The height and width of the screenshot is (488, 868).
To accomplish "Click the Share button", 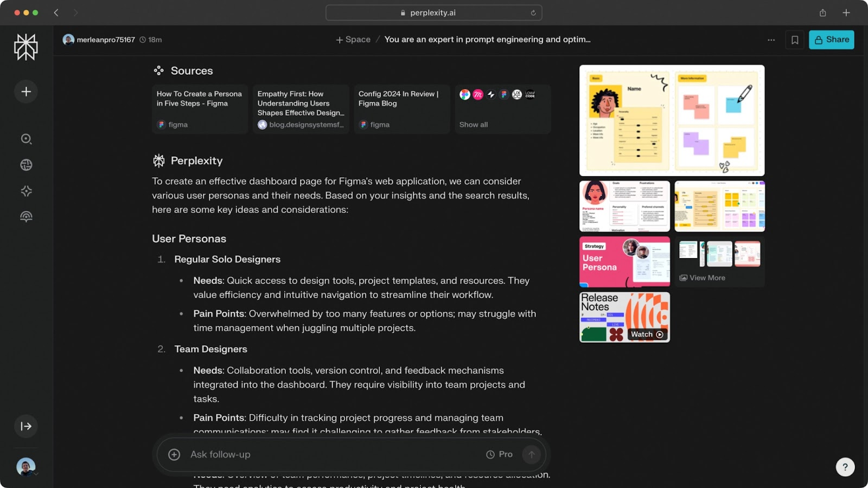I will click(831, 40).
